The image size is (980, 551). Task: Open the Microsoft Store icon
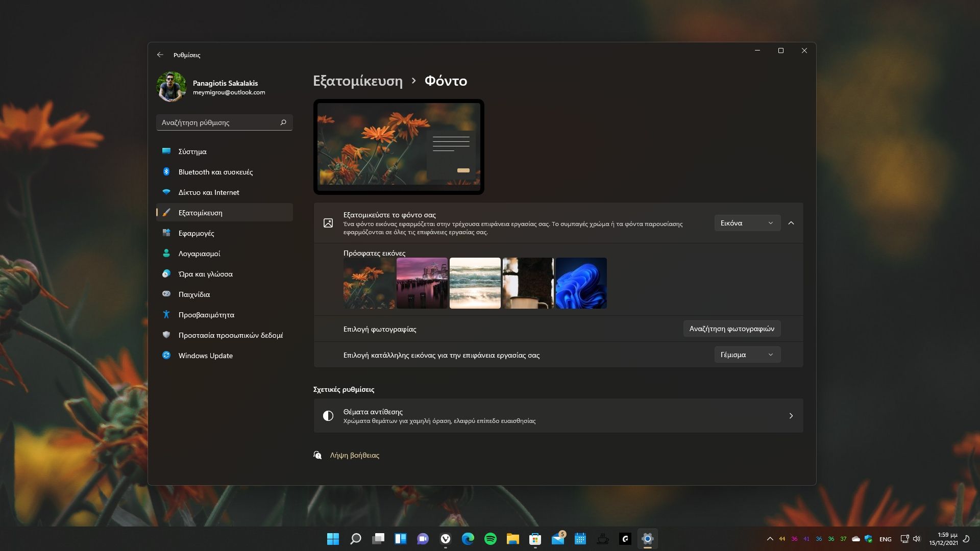click(x=534, y=539)
